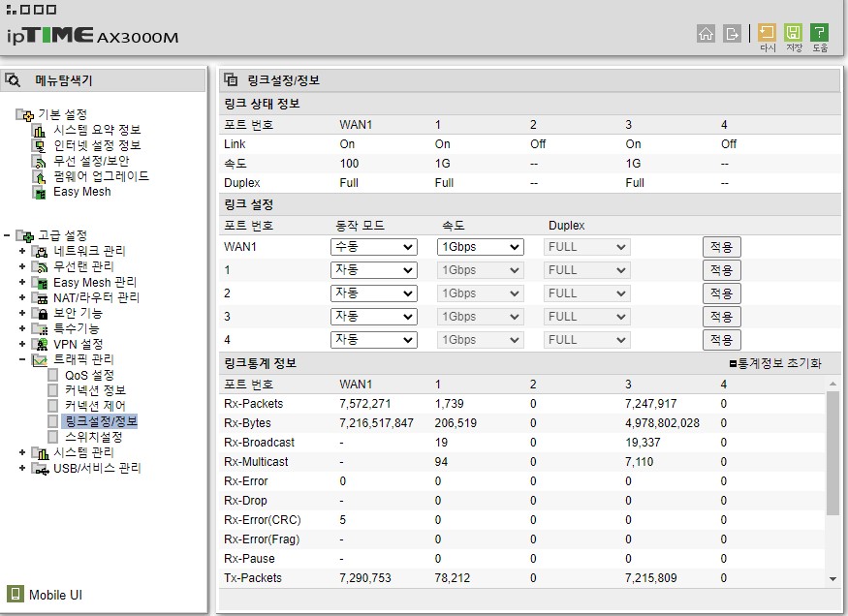The image size is (848, 616).
Task: Open 무선 설정/보안 menu item
Action: pyautogui.click(x=91, y=161)
